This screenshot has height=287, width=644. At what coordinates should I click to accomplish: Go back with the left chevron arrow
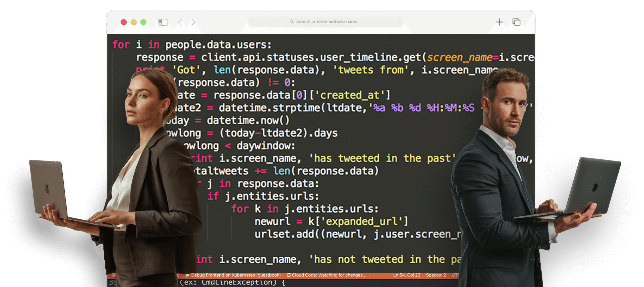180,22
